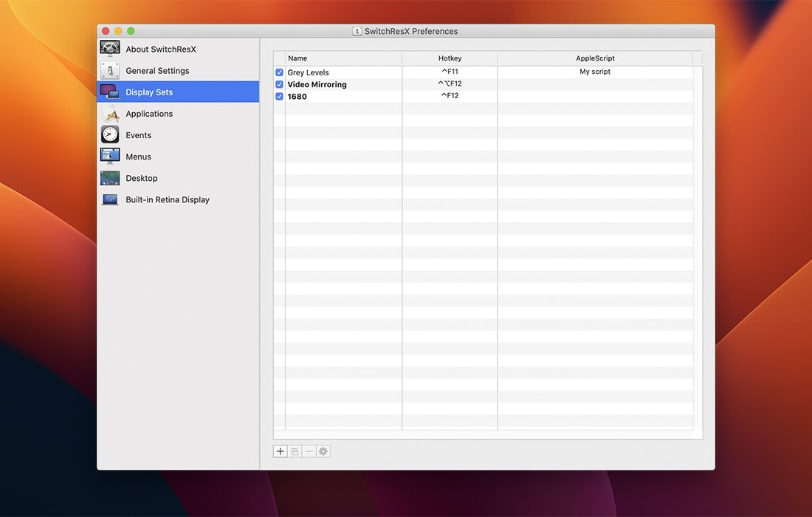Open the Menus monitor icon
The height and width of the screenshot is (517, 812).
110,156
